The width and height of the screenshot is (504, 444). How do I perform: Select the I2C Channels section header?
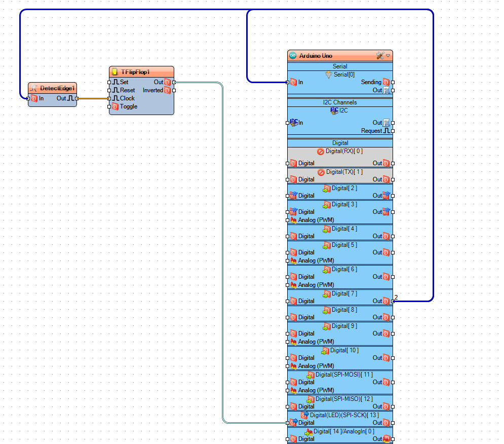click(340, 102)
